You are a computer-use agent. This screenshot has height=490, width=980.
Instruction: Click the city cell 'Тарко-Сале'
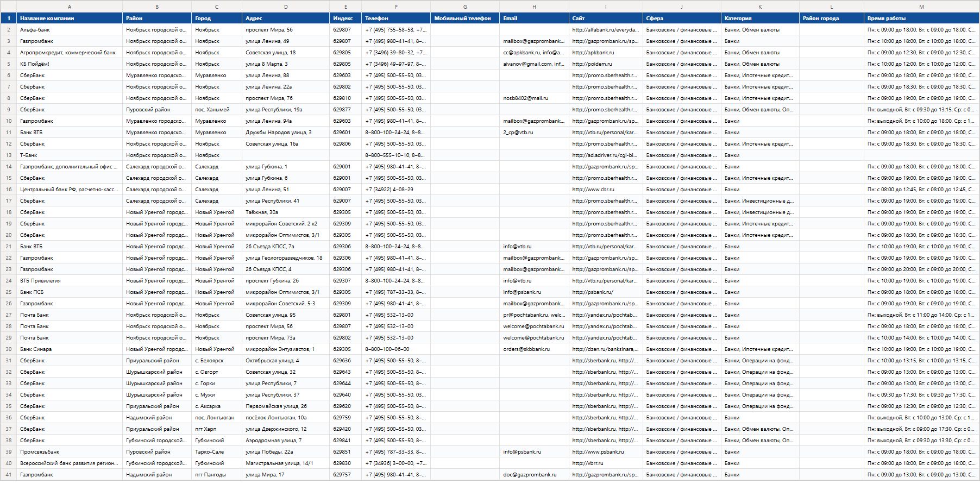tap(217, 452)
